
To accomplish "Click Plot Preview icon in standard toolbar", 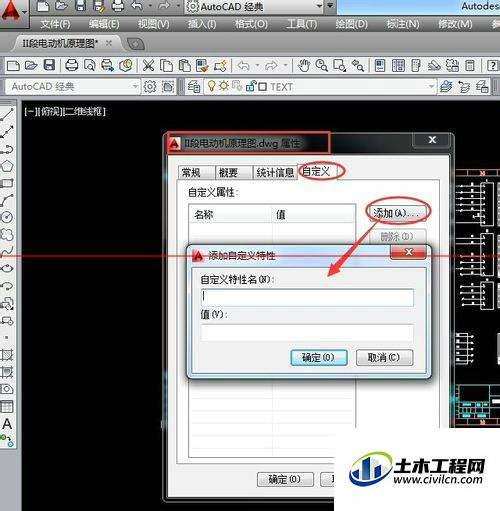I will point(90,66).
